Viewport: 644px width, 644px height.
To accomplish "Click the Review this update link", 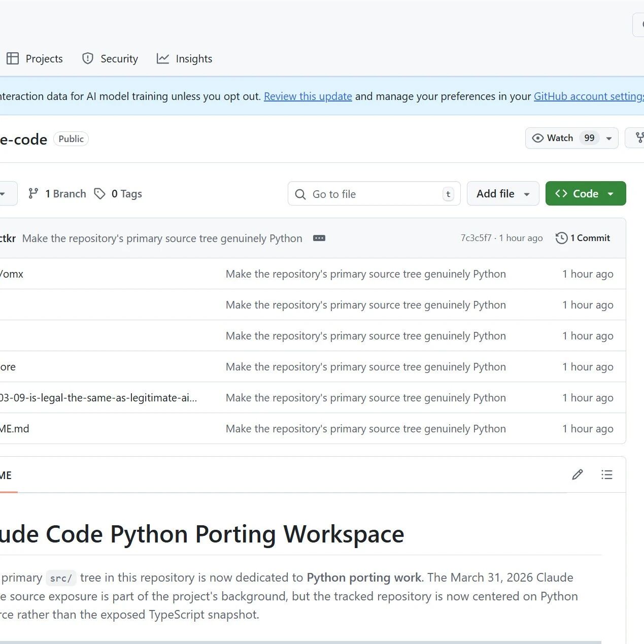I will (x=308, y=96).
